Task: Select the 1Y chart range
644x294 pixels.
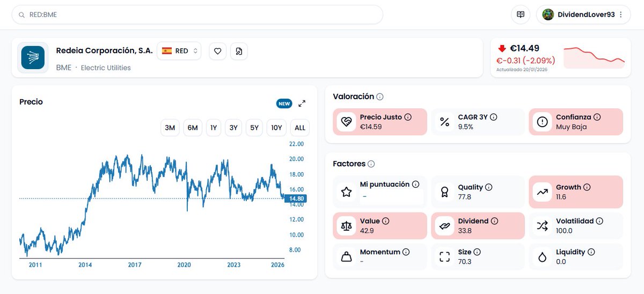Action: pyautogui.click(x=213, y=128)
